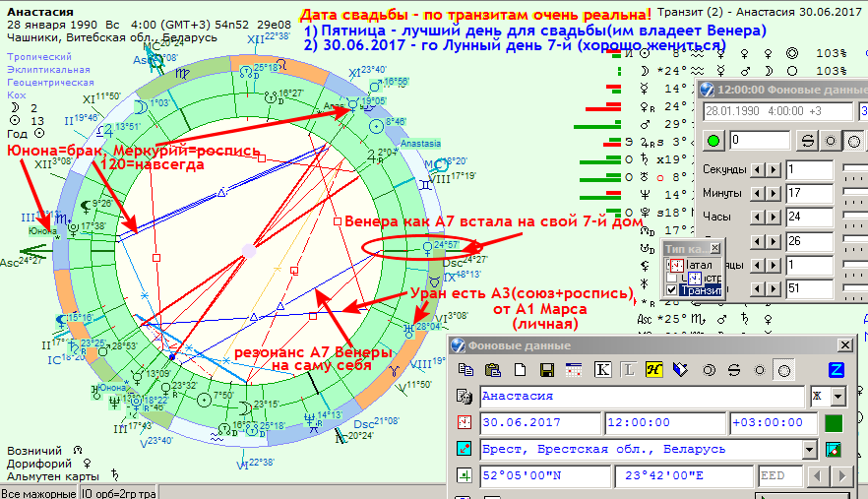Click the swap arrows button in 12:00:00 dialog

pyautogui.click(x=808, y=141)
